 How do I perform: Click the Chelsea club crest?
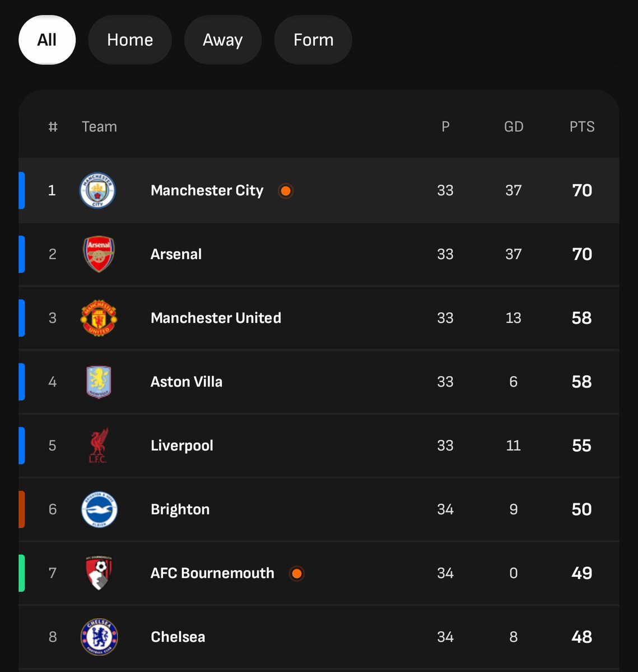99,637
